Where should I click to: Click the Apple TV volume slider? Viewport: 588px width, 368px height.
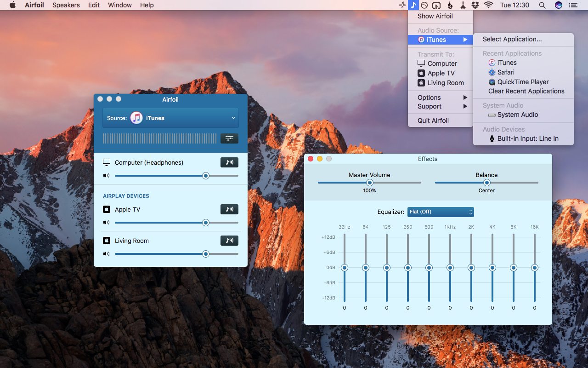(176, 222)
